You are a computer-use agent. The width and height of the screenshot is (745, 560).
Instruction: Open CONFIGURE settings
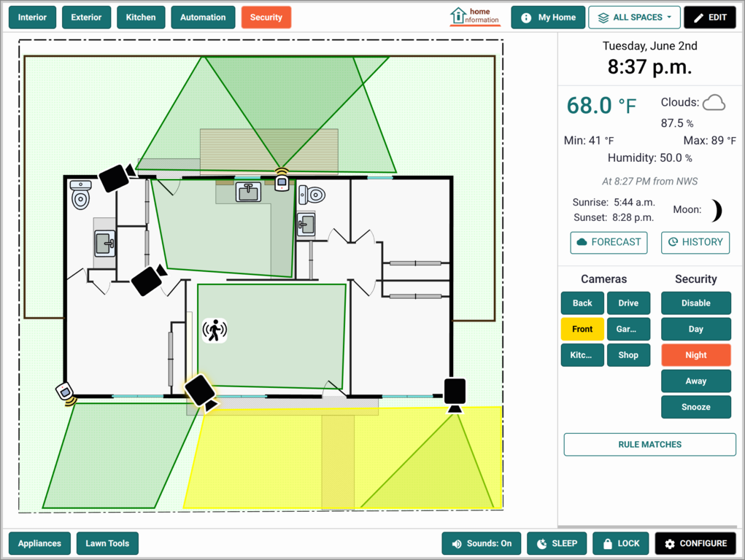coord(695,543)
